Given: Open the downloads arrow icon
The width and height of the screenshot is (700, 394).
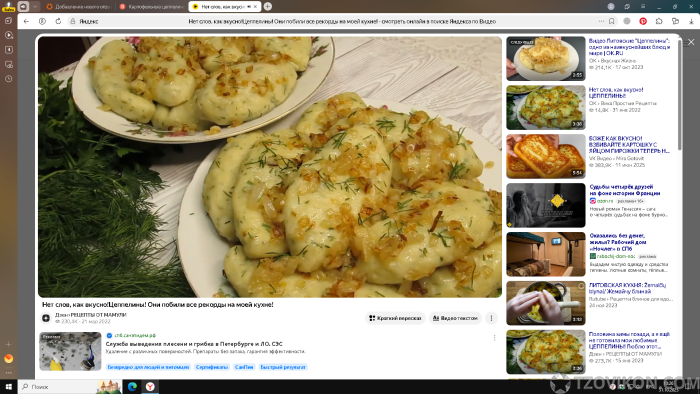Looking at the screenshot, I should pyautogui.click(x=691, y=21).
